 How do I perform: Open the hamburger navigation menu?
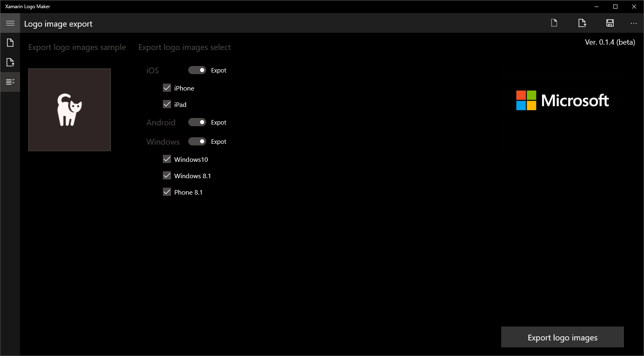coord(10,23)
